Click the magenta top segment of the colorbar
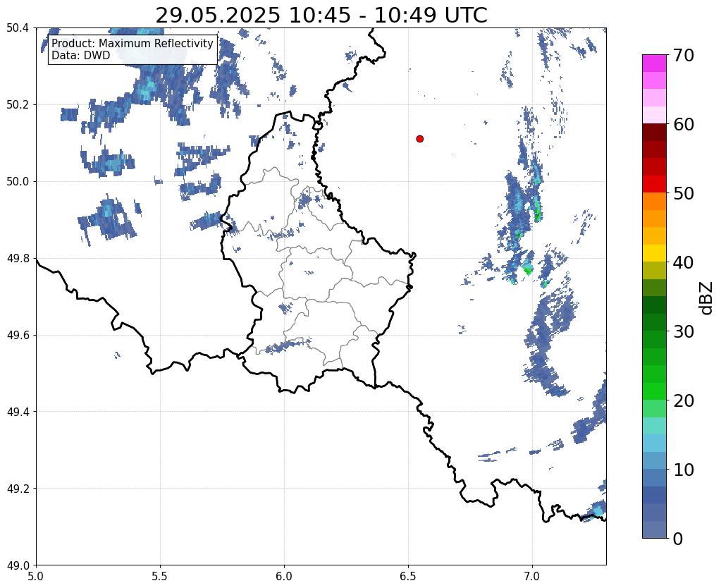 pos(654,63)
